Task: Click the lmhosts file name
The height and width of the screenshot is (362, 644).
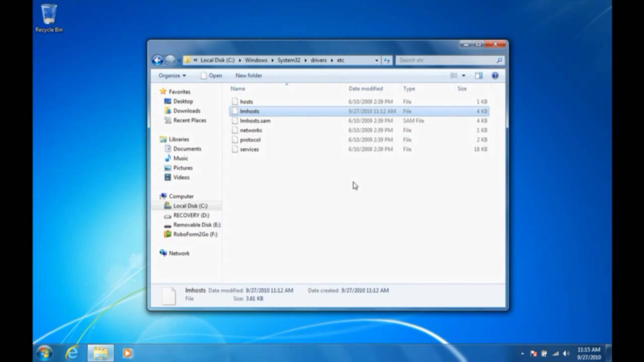Action: 250,111
